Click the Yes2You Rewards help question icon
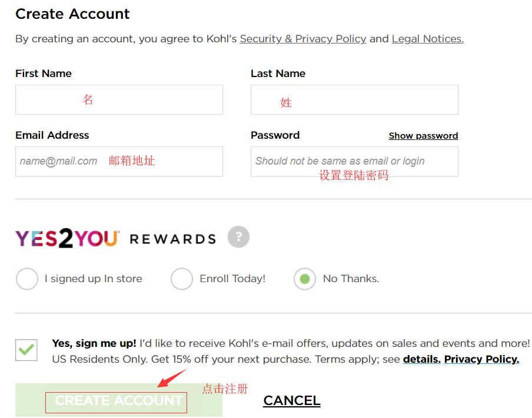Screen dimensions: 532x418 [x=238, y=237]
